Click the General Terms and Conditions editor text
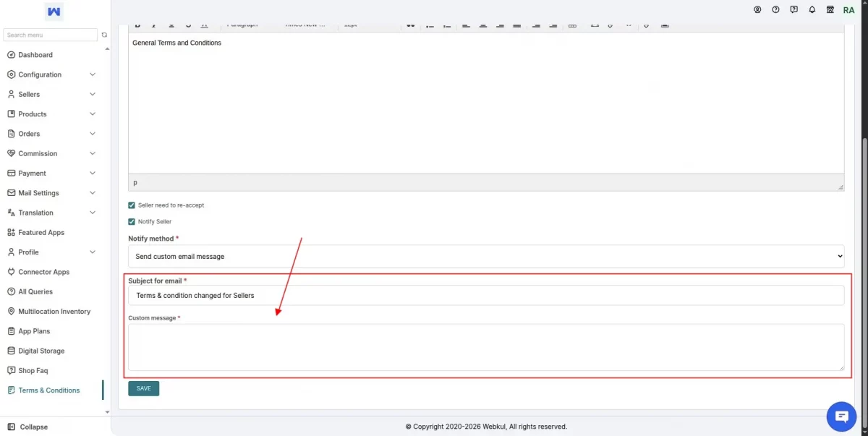Image resolution: width=868 pixels, height=436 pixels. pyautogui.click(x=176, y=43)
